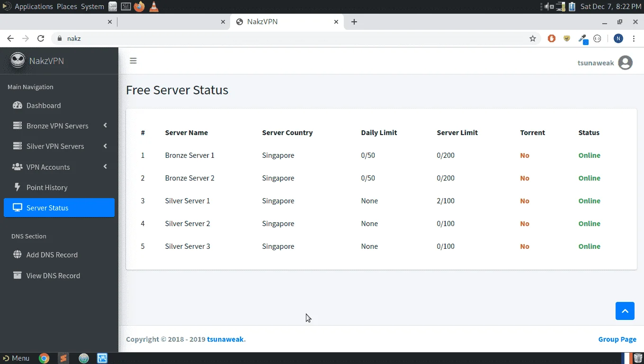Click the tsunaweak username in header

596,63
